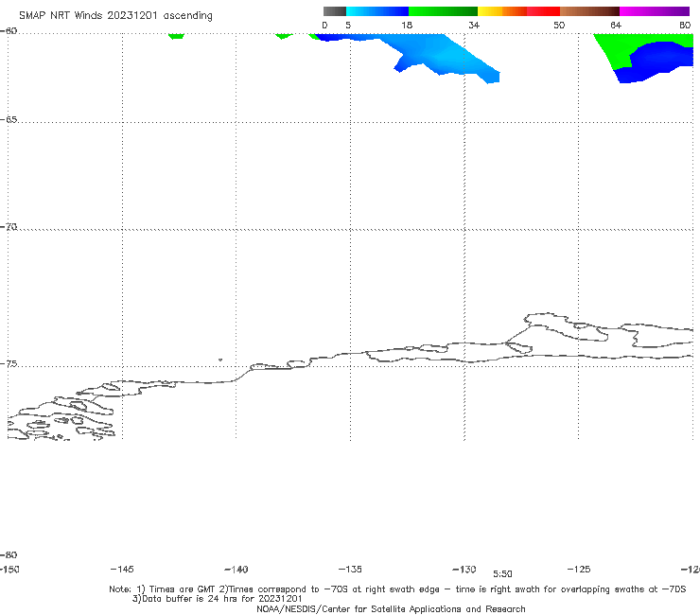Click the note 'Times are GMT' line
Screen dimensions: 700x615
(x=397, y=589)
